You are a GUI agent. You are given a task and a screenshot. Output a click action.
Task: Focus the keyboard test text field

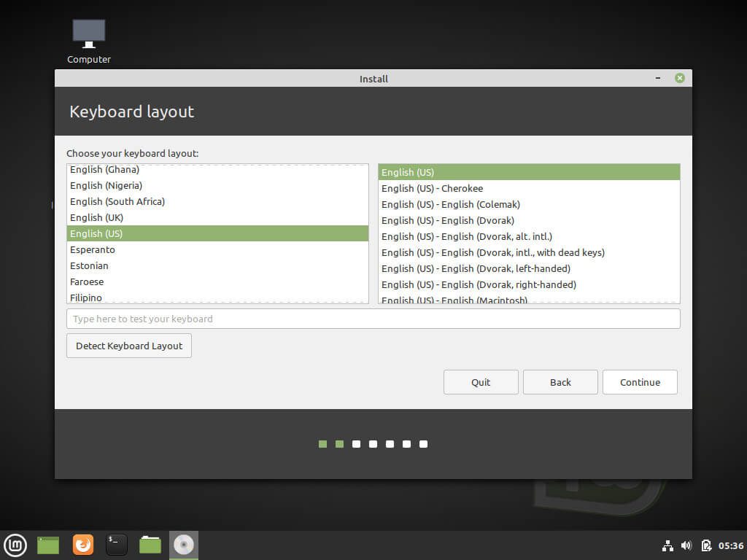tap(373, 319)
